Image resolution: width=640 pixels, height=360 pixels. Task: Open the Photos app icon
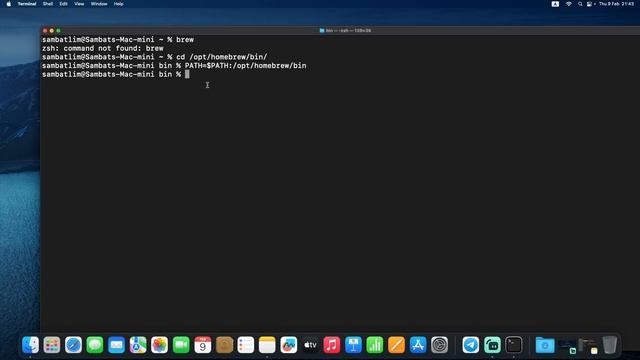click(160, 345)
